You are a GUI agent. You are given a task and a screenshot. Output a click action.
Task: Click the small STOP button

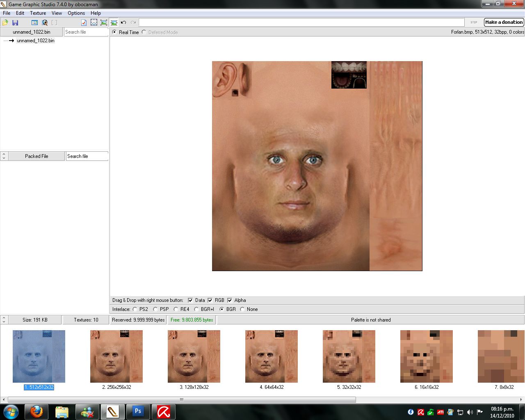point(474,22)
